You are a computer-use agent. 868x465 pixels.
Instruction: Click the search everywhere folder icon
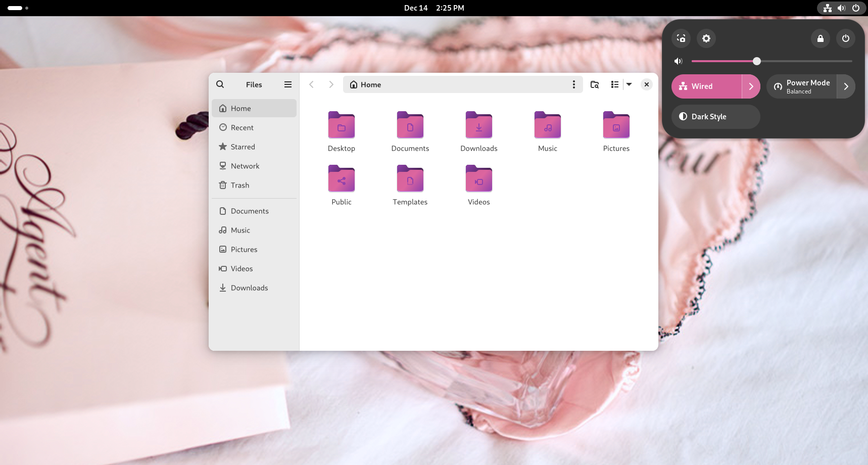(595, 84)
